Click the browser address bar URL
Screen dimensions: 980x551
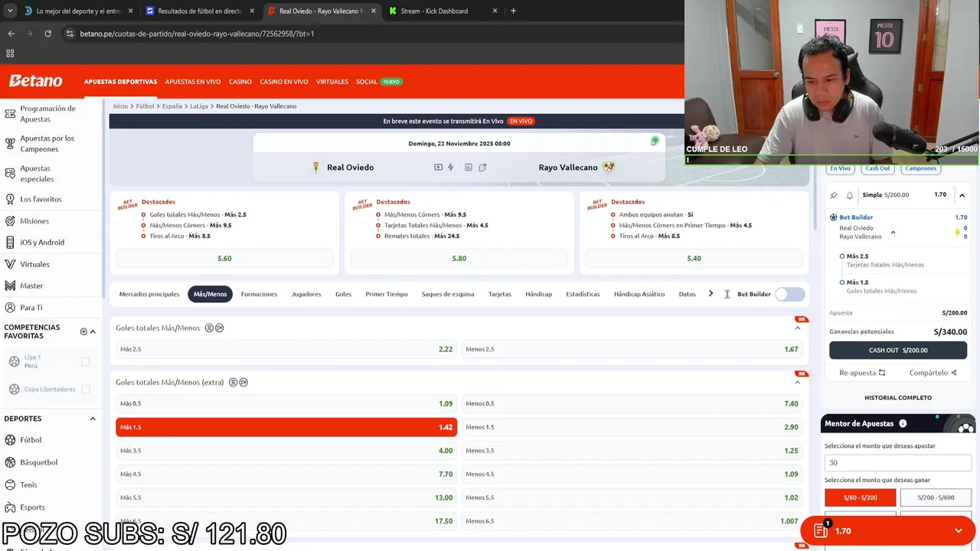197,34
